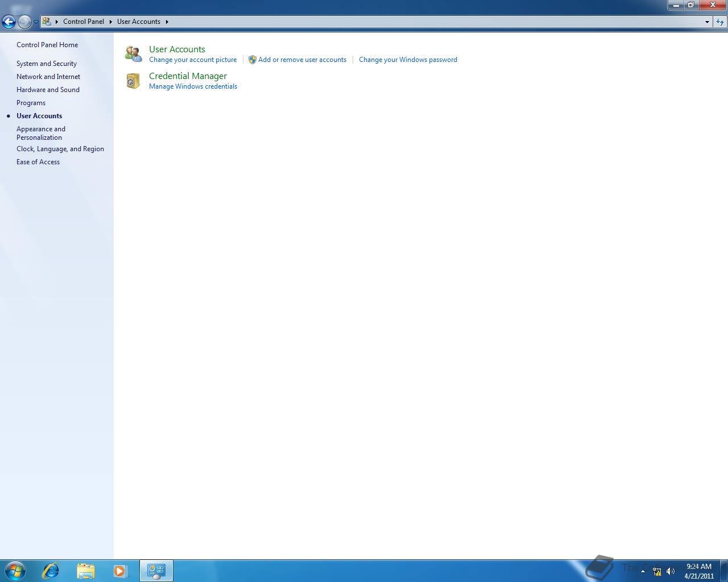
Task: Close the Control Panel window
Action: click(x=712, y=5)
